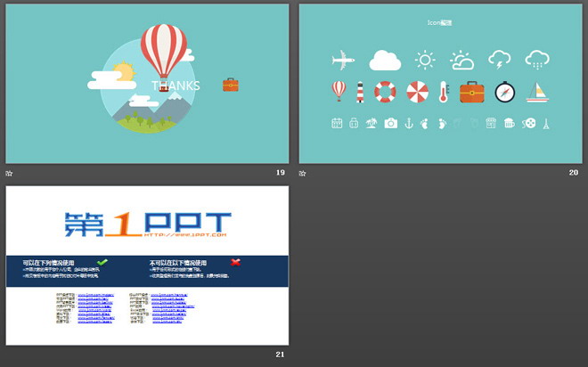Click the anchor icon
Screen dimensions: 588x367
tap(409, 123)
